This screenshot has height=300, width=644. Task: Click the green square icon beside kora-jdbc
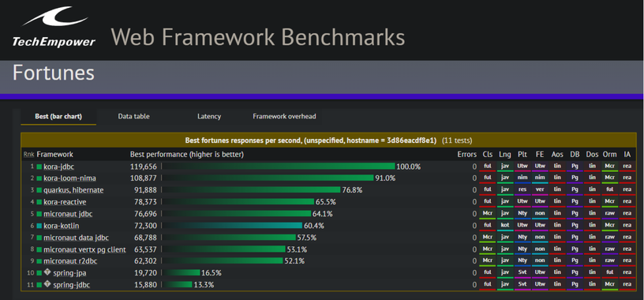(x=39, y=167)
